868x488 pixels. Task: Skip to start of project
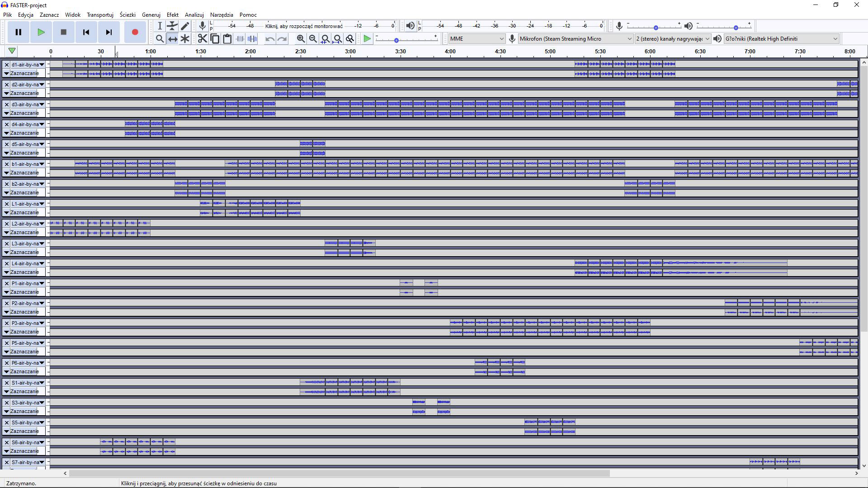click(86, 32)
